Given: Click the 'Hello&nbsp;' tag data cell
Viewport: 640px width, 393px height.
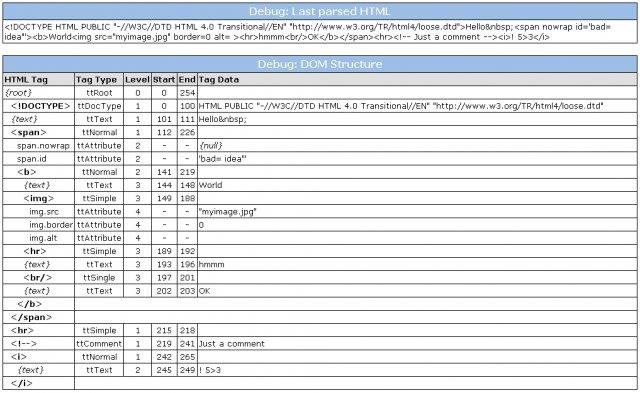Looking at the screenshot, I should coord(417,119).
